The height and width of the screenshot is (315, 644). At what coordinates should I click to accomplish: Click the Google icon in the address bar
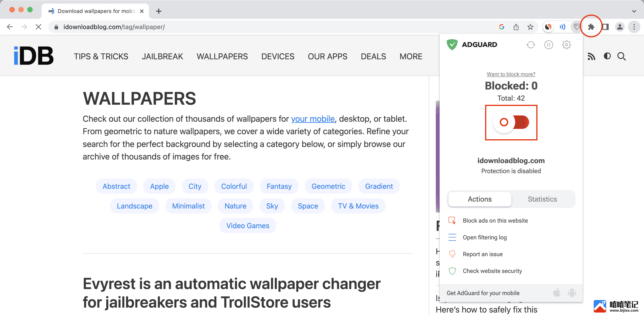[502, 27]
